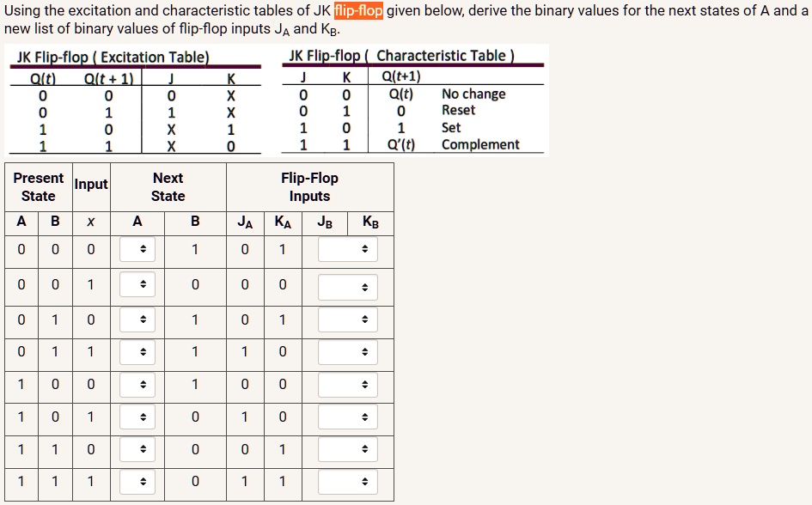The image size is (812, 505).
Task: Open Next State A dropdown for row 100
Action: tap(137, 385)
